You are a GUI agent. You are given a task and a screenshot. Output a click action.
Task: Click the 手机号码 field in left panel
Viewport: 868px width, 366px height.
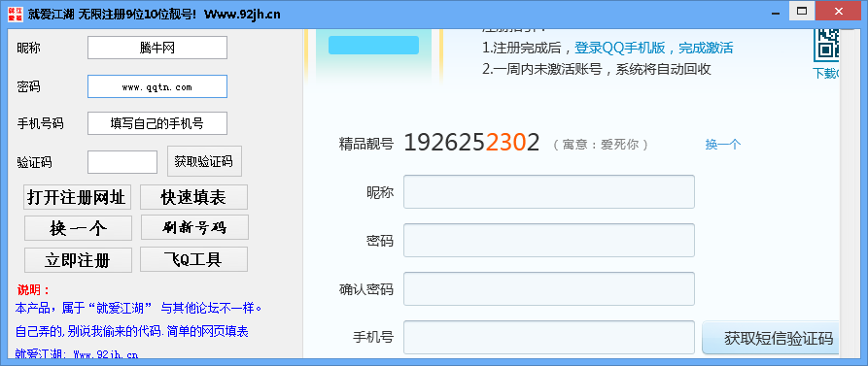(157, 123)
